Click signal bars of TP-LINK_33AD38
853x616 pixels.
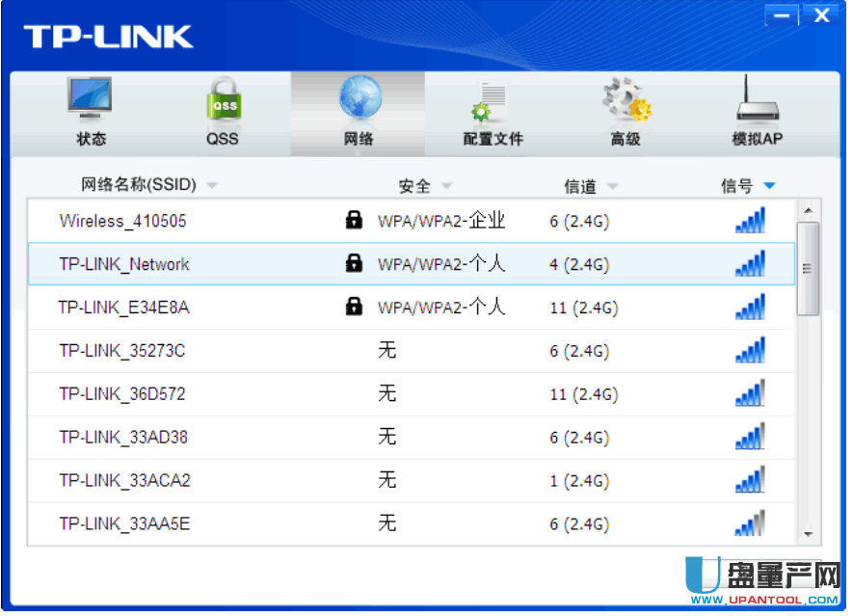click(750, 437)
